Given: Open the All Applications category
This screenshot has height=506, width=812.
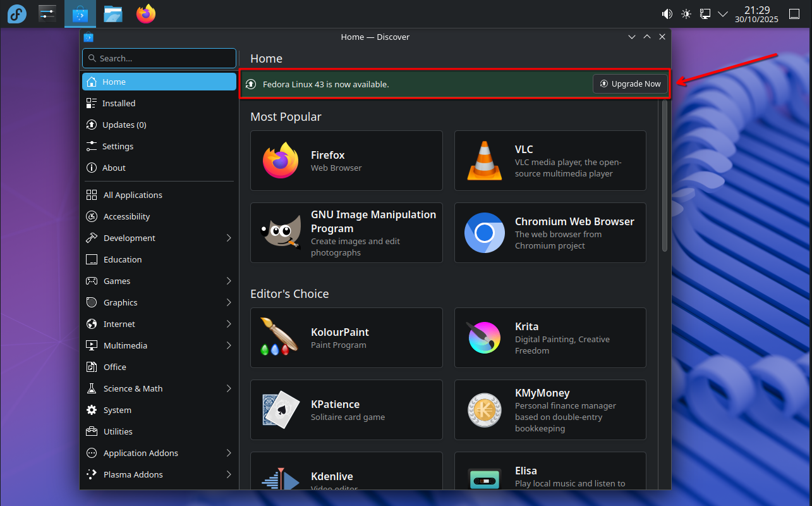Looking at the screenshot, I should (132, 194).
